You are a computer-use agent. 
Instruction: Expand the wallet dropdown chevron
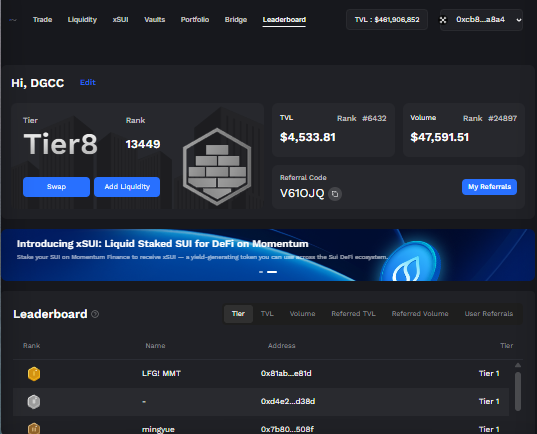tap(519, 20)
